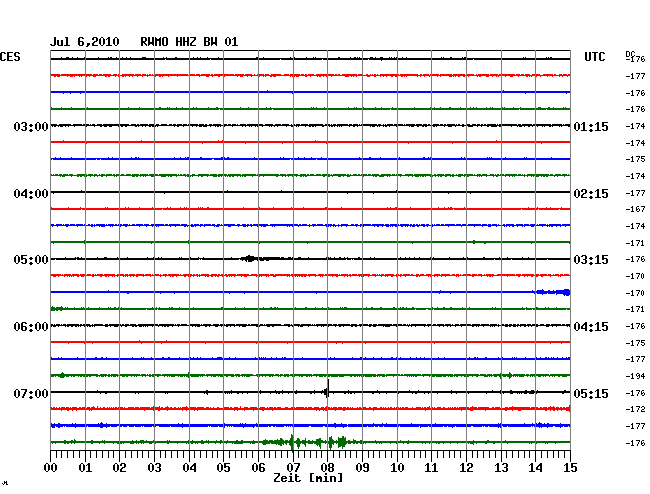Click minute tick label "02" on x-axis

tap(119, 468)
